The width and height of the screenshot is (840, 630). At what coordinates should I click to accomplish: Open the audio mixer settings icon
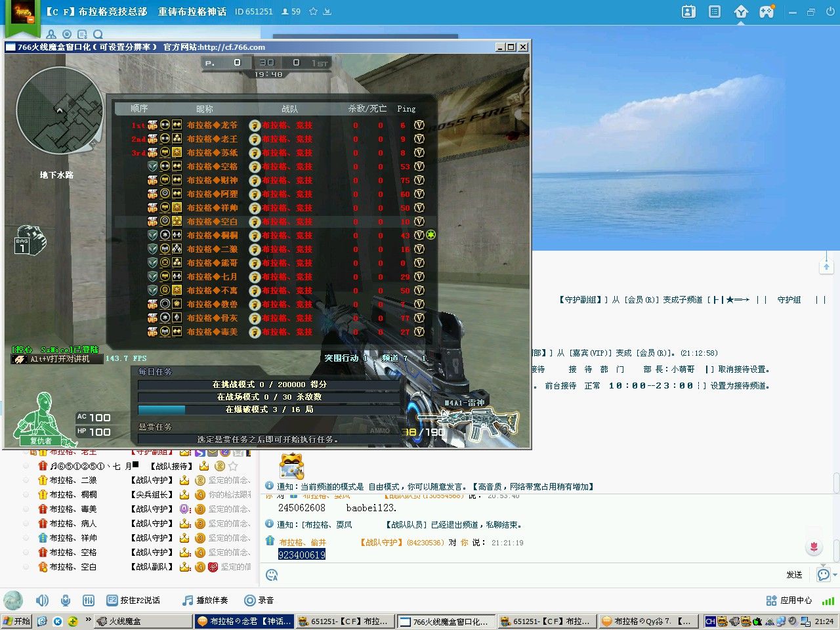pyautogui.click(x=89, y=600)
